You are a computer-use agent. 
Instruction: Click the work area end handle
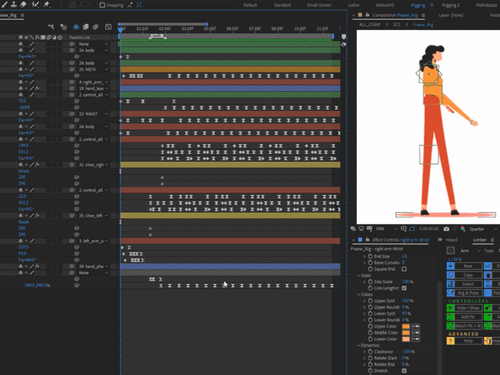coord(333,36)
